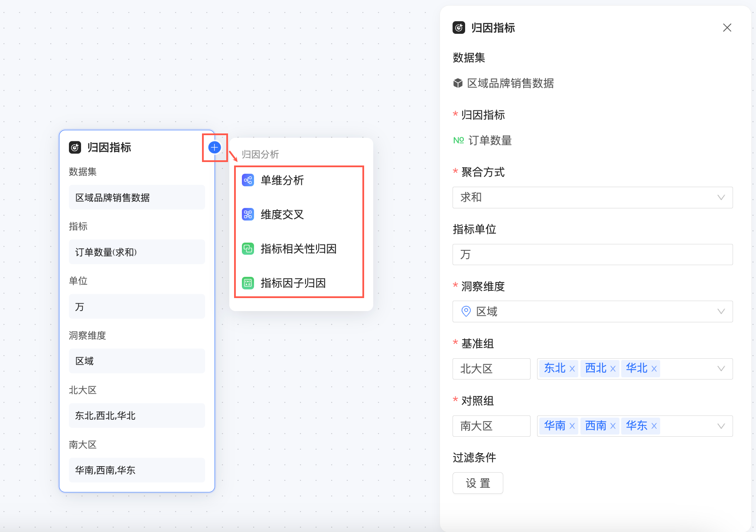Remove the 东北 tag from 基准组
The image size is (756, 532).
(x=572, y=369)
